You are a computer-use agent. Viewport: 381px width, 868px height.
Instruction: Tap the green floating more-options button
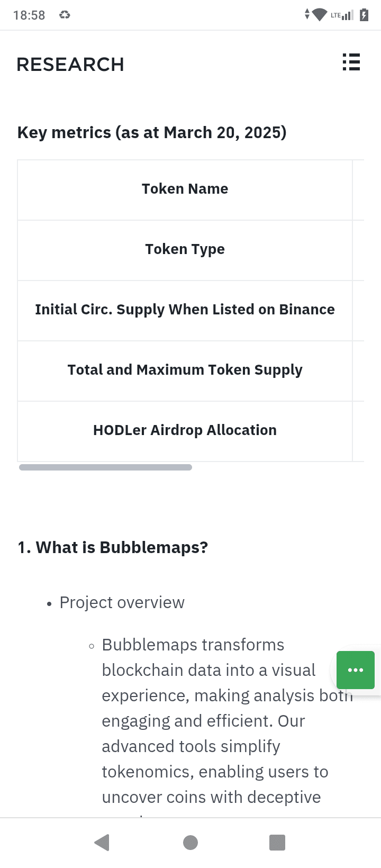[x=356, y=670]
